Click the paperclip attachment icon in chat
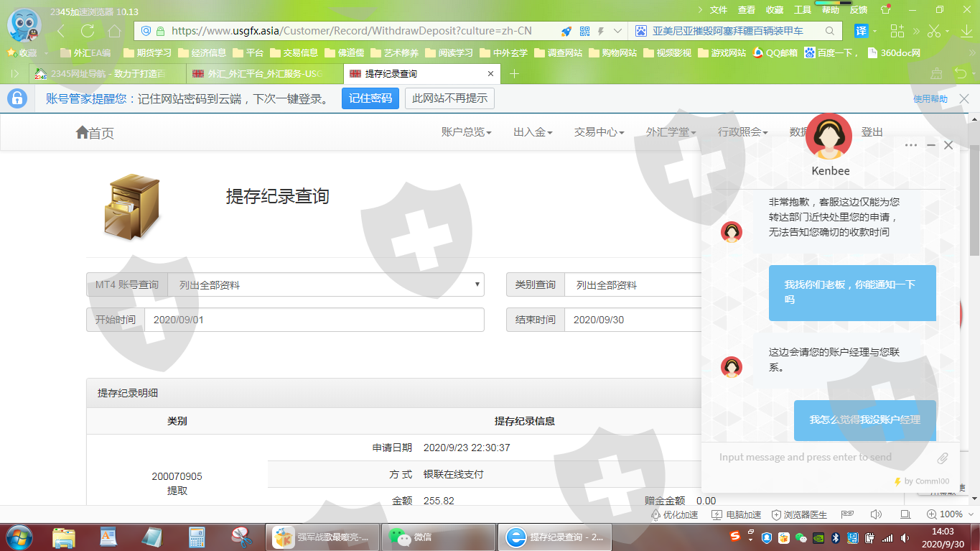Viewport: 980px width, 551px height. tap(943, 458)
